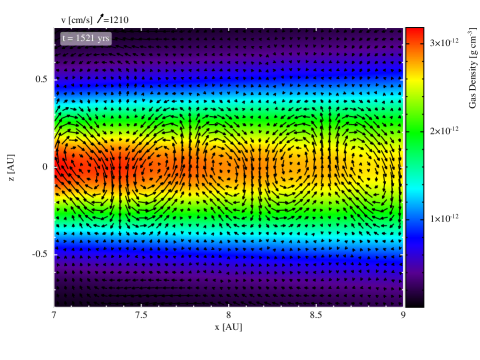The width and height of the screenshot is (480, 360).
Task: Click the 8.5 tick on x axis
Action: point(316,315)
